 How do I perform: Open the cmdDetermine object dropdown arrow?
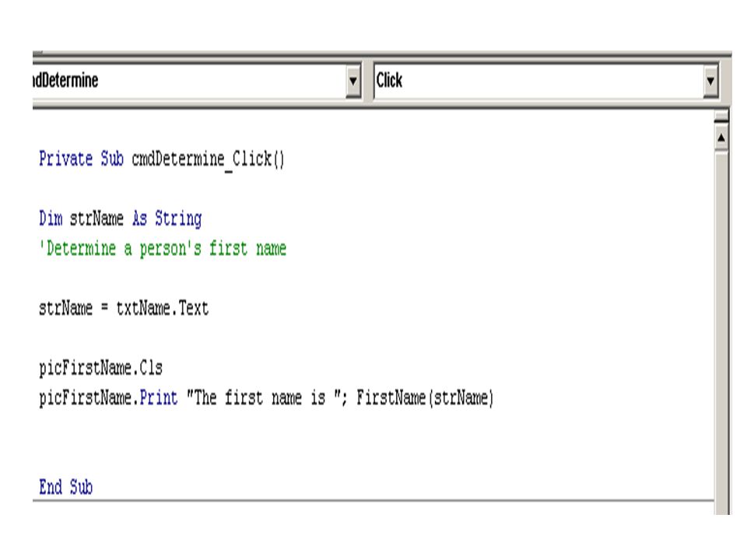[x=353, y=81]
